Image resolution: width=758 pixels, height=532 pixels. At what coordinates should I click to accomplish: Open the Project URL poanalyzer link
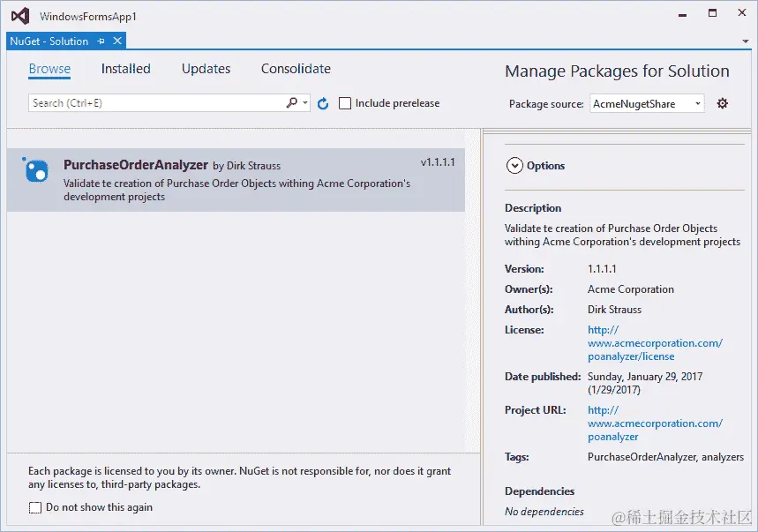[x=655, y=423]
